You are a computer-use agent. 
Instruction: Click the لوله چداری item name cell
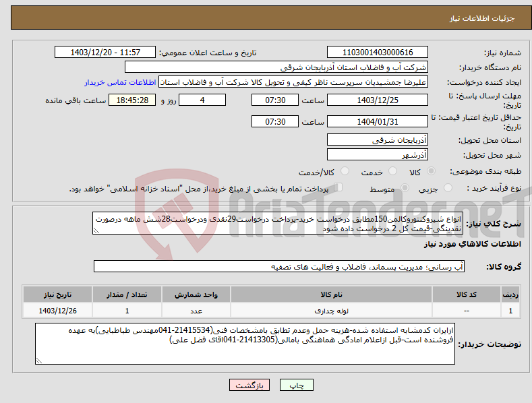[x=331, y=311]
